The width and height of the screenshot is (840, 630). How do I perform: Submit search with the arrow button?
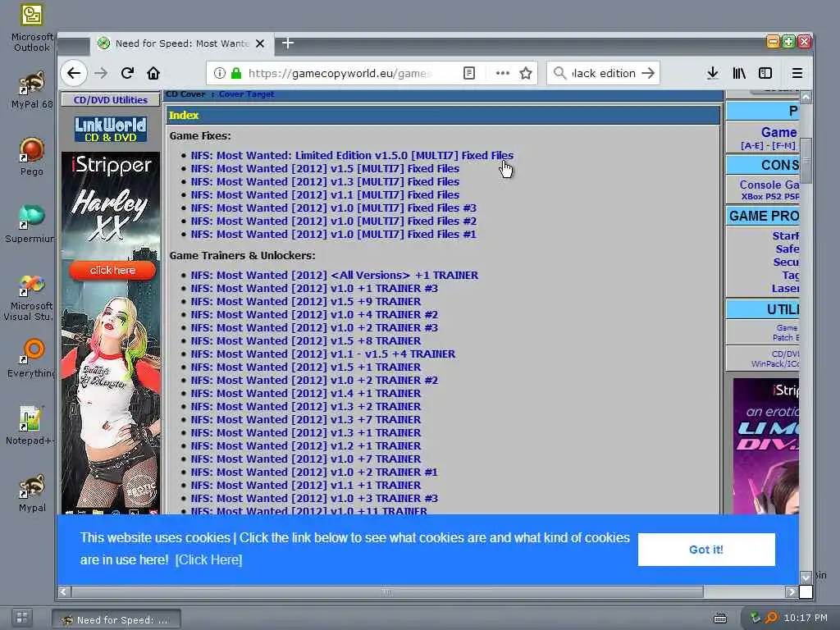[648, 73]
